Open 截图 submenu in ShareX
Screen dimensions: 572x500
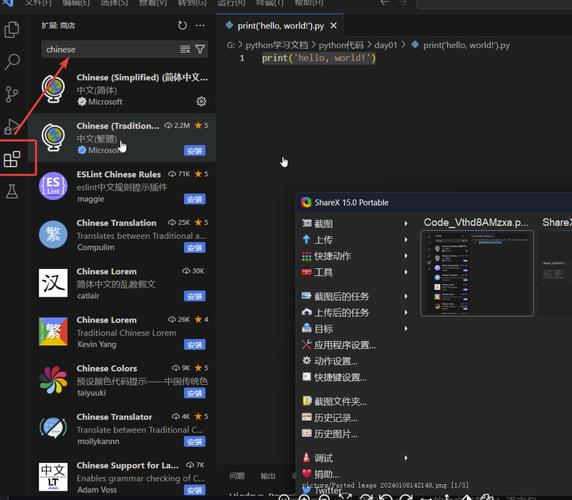pyautogui.click(x=355, y=223)
